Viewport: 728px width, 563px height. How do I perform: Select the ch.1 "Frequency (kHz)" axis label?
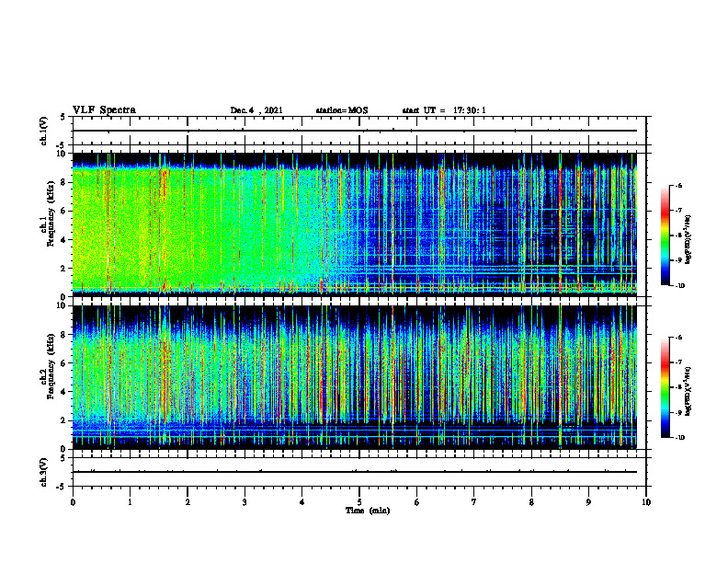pos(51,213)
